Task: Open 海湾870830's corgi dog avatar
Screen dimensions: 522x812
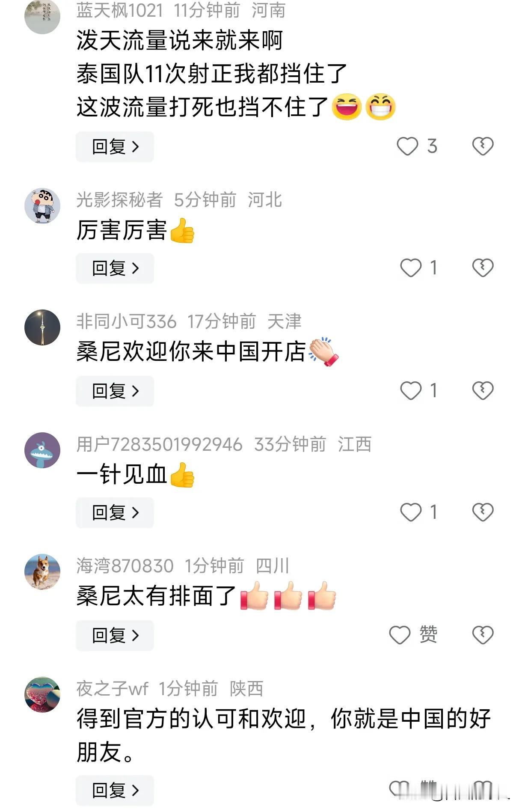Action: click(x=42, y=572)
